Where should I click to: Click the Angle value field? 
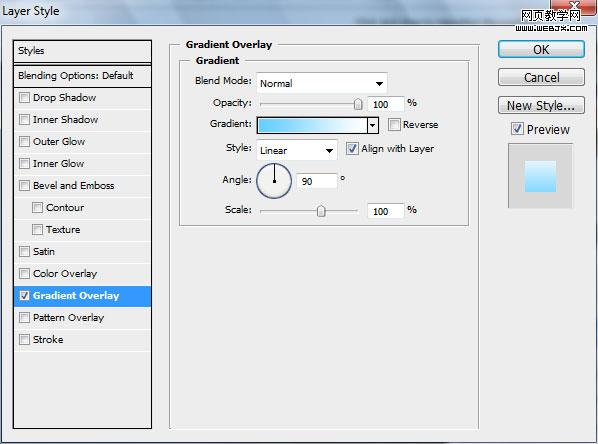point(317,181)
